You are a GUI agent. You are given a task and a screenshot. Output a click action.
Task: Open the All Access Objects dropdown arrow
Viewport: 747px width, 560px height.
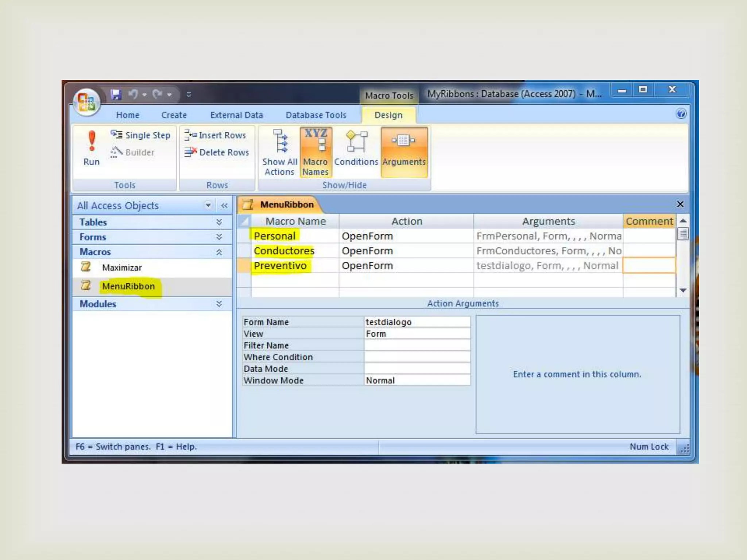click(208, 205)
